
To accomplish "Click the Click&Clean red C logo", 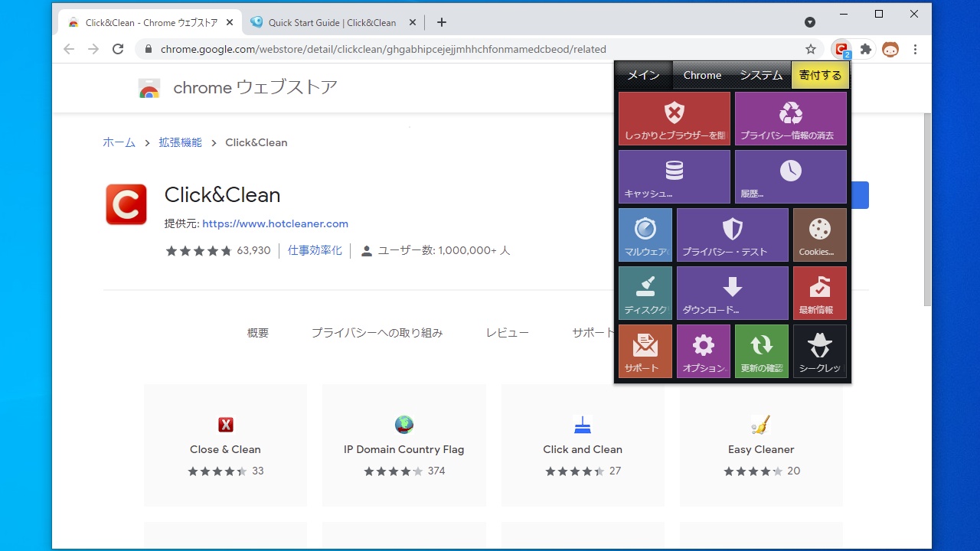I will pos(126,204).
